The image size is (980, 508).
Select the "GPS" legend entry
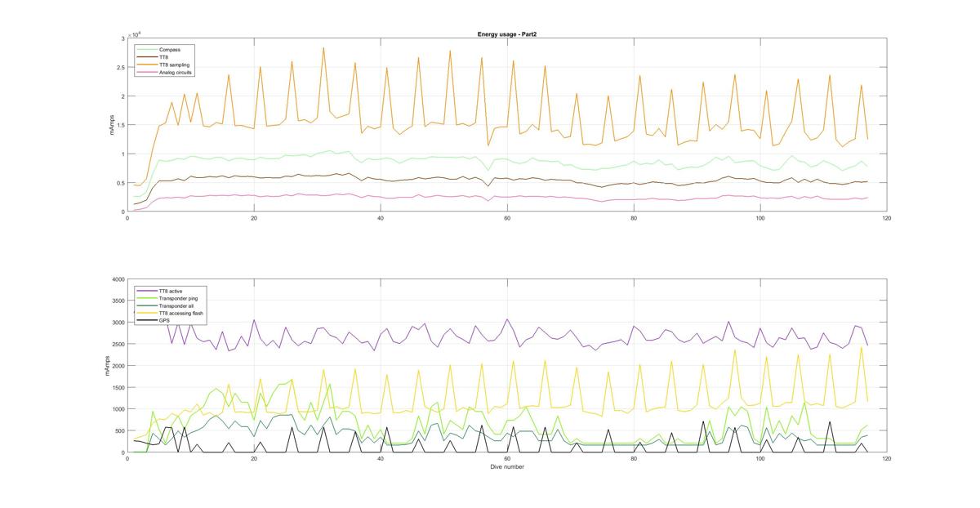point(164,320)
